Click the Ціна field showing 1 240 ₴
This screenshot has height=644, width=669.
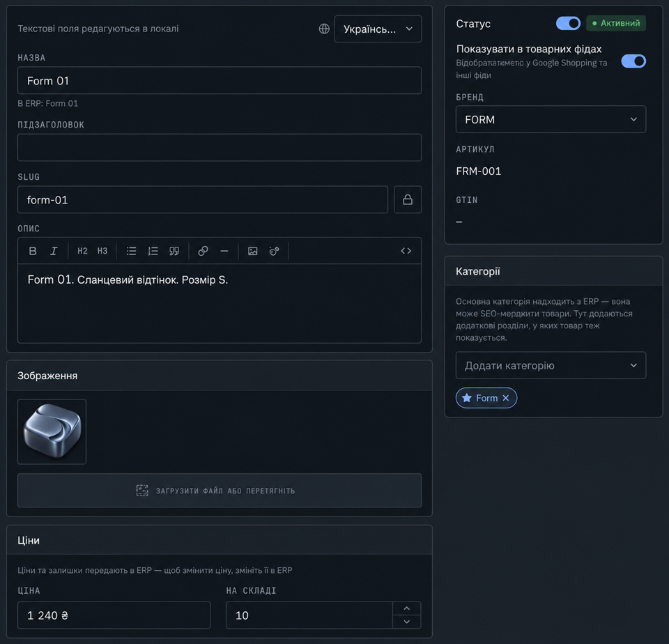tap(114, 615)
